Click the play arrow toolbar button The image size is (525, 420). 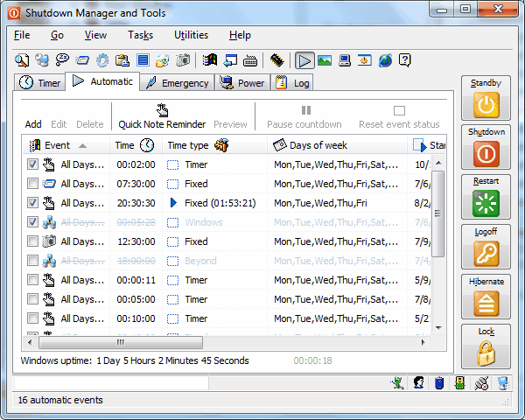coord(304,61)
